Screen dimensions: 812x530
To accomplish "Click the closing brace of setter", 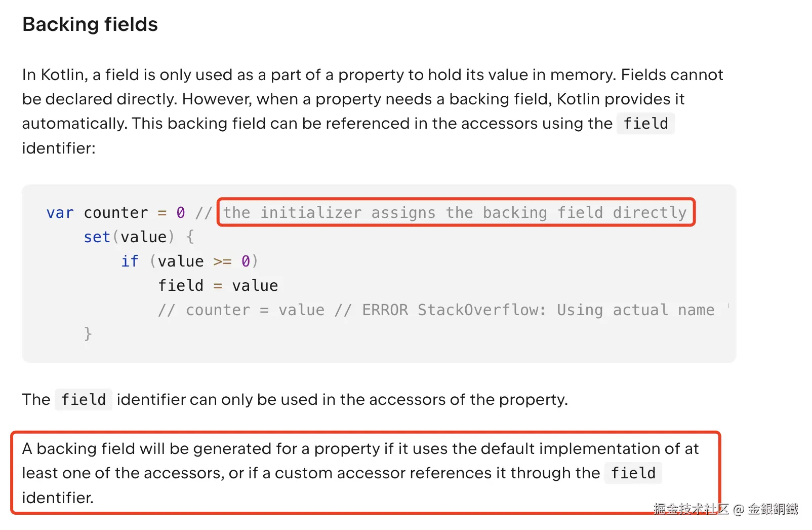I will (88, 333).
